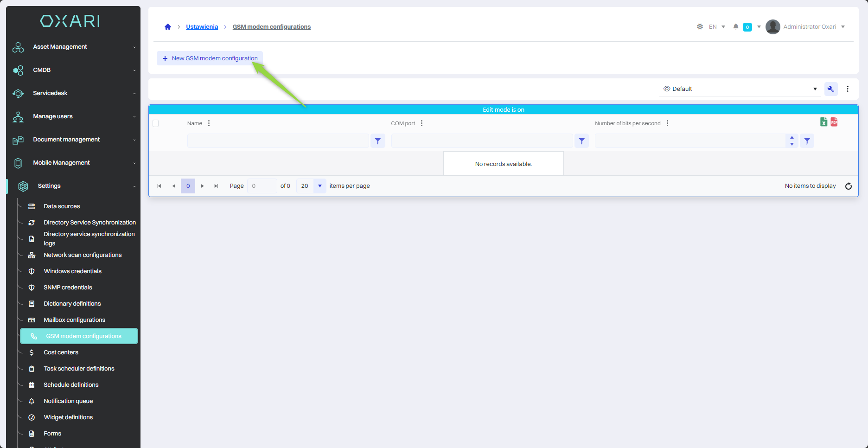Expand the items per page dropdown
Image resolution: width=868 pixels, height=448 pixels.
point(319,186)
